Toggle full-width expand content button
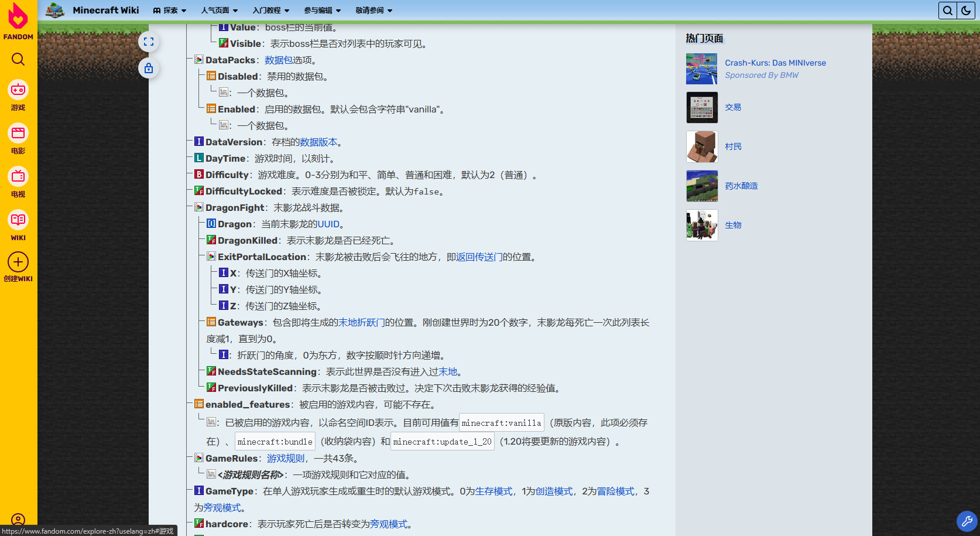This screenshot has width=980, height=536. 149,42
